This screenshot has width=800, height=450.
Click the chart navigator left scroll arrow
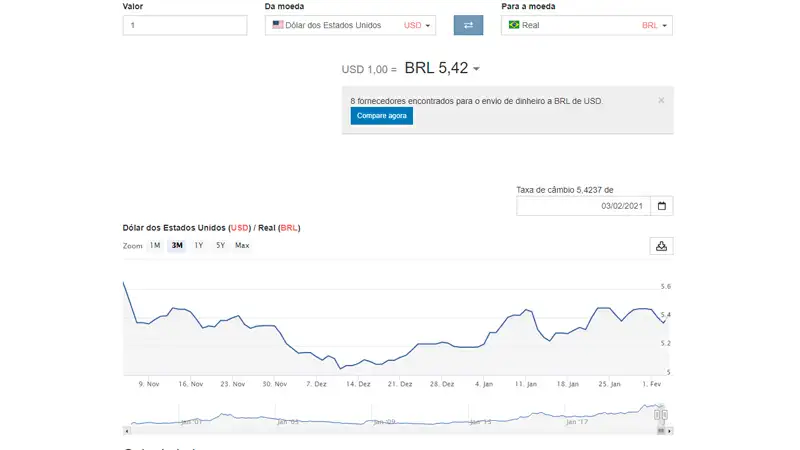[x=127, y=431]
